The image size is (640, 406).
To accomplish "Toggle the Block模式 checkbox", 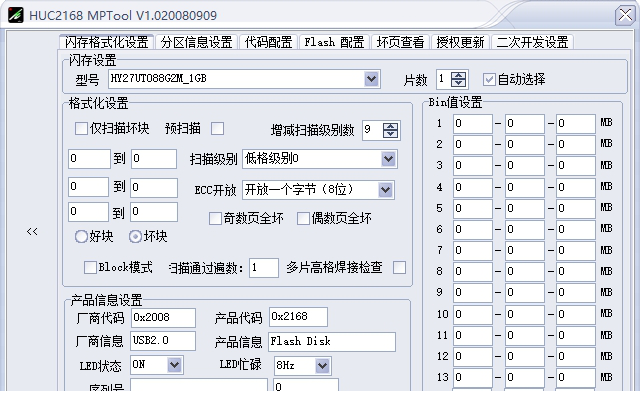I will pyautogui.click(x=90, y=267).
